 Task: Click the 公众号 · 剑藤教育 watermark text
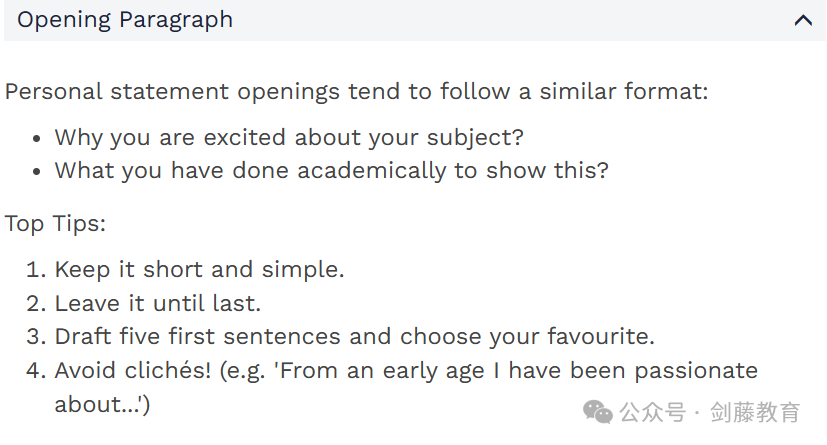[709, 412]
